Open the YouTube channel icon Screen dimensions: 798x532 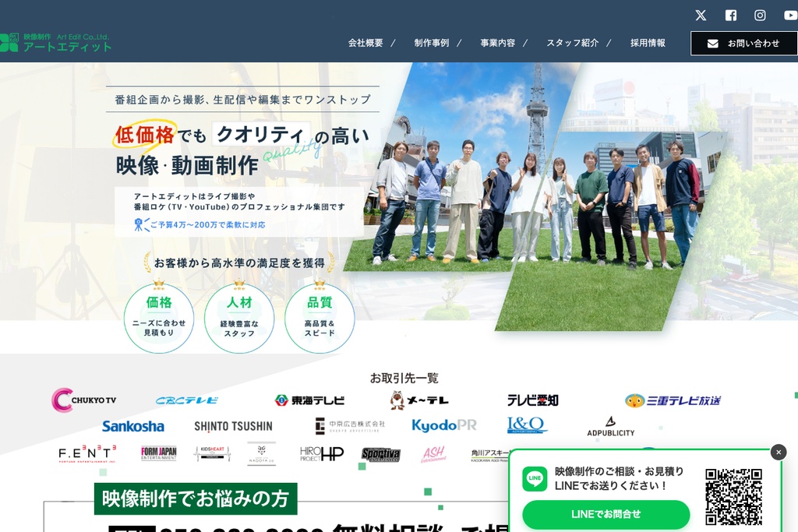tap(789, 16)
